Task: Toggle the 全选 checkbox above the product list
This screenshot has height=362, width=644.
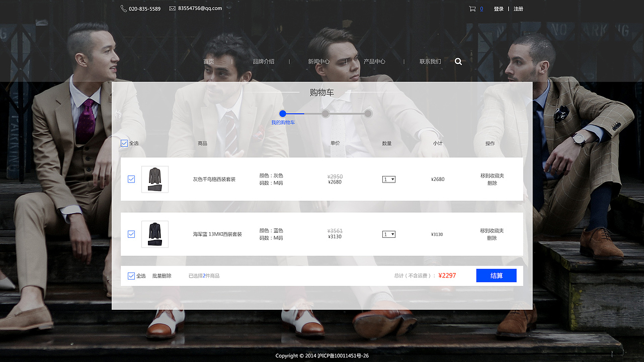Action: [124, 143]
